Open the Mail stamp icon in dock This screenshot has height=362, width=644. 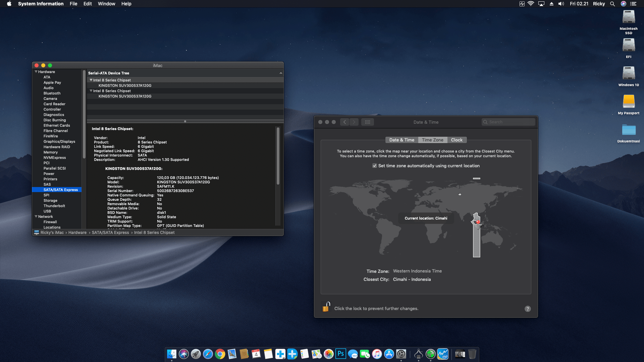pyautogui.click(x=232, y=354)
